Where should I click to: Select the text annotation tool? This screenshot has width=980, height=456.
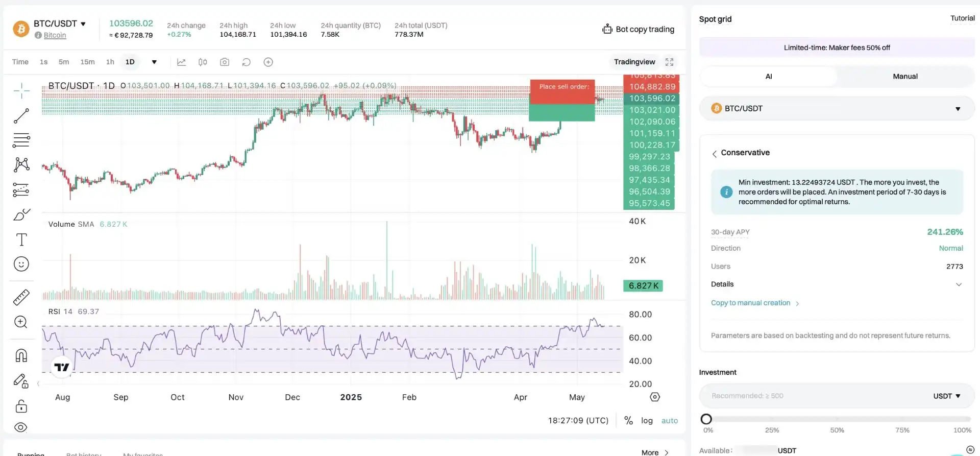pyautogui.click(x=21, y=239)
